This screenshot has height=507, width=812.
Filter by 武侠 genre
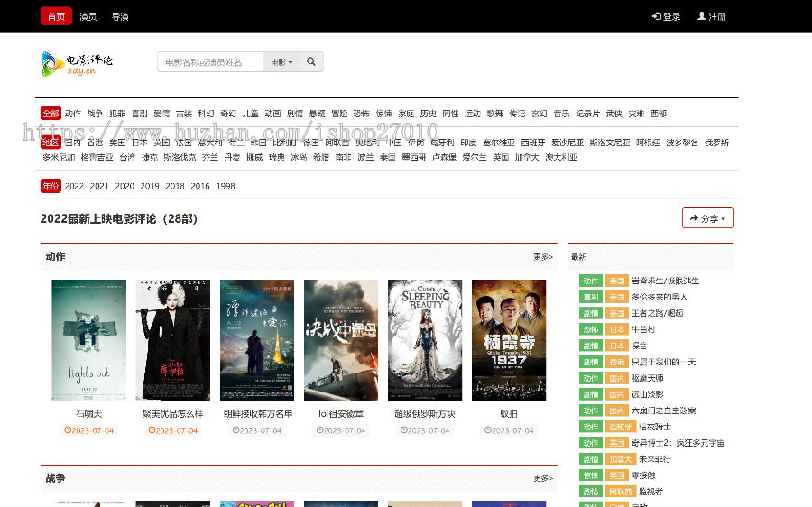click(x=614, y=114)
